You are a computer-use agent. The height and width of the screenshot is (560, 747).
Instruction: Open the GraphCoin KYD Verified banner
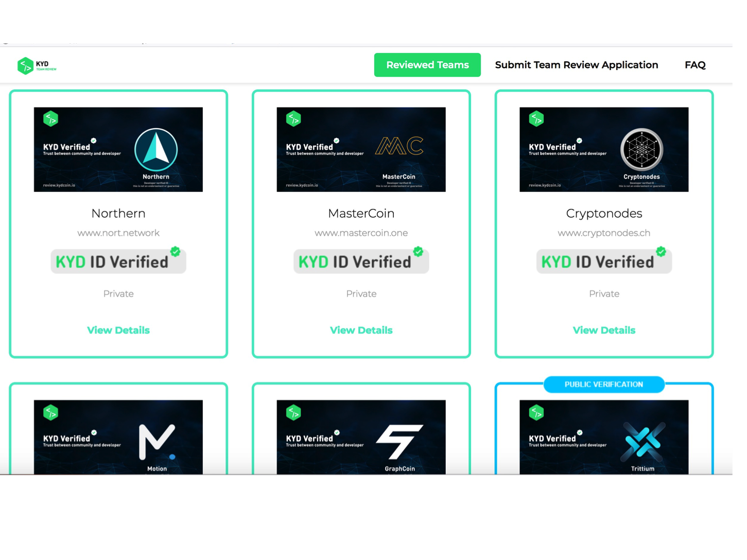coord(361,437)
